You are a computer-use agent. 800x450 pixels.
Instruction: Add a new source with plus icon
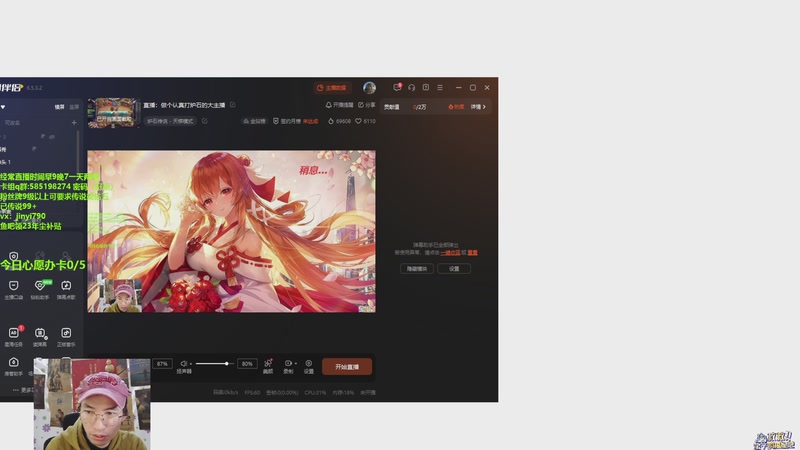[74, 123]
